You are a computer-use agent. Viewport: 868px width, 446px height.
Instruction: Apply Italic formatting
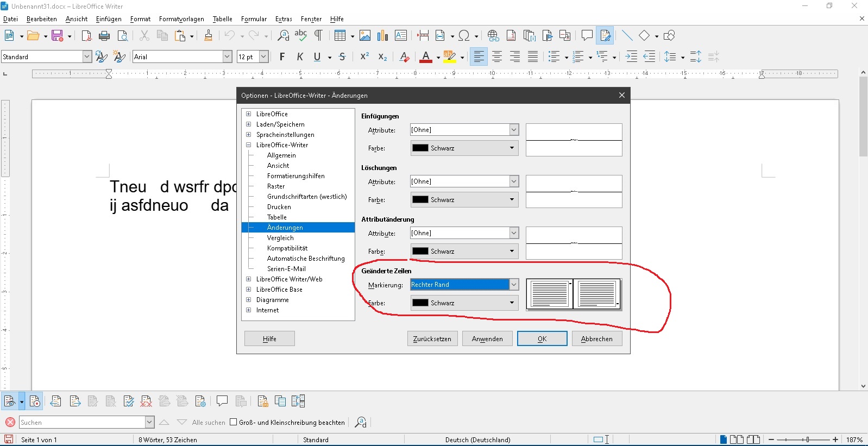[300, 56]
